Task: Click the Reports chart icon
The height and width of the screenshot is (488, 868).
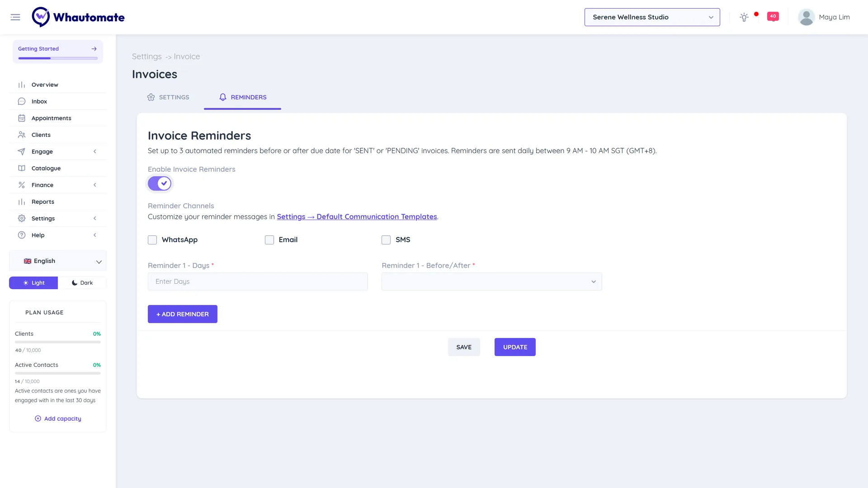Action: click(x=22, y=202)
